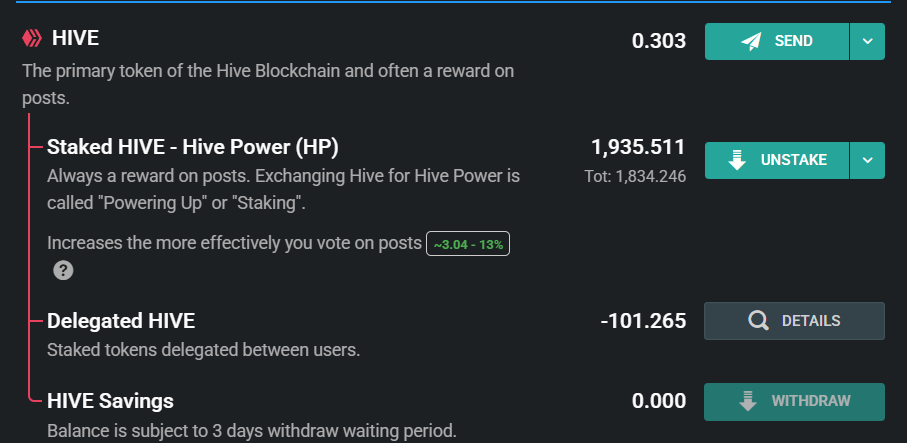907x443 pixels.
Task: Click the Withdraw down-arrow icon
Action: pos(748,401)
